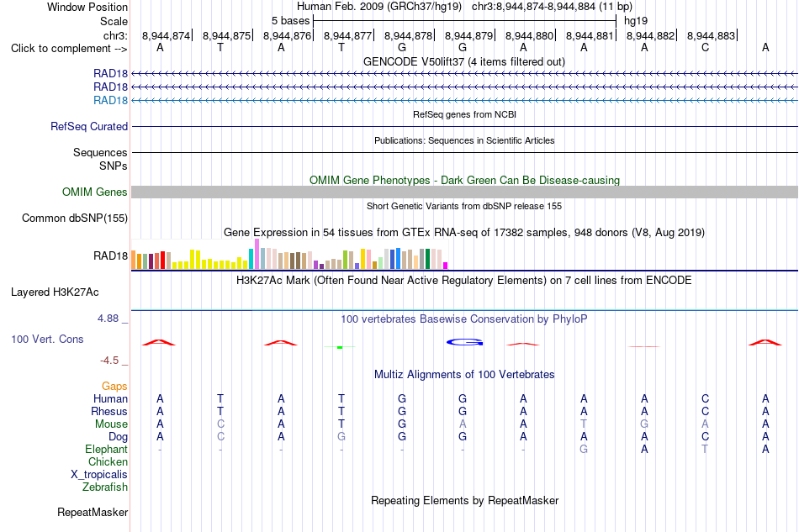Click 'Repeating Elements by RepeatMasker' title
799x532 pixels.
(464, 501)
